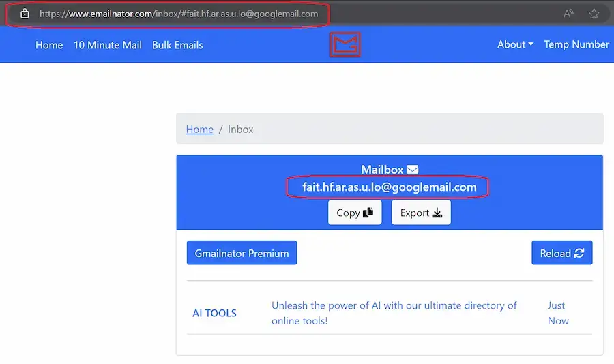Screen dimensions: 614x364
Task: Open the Temp Number page
Action: (x=576, y=44)
